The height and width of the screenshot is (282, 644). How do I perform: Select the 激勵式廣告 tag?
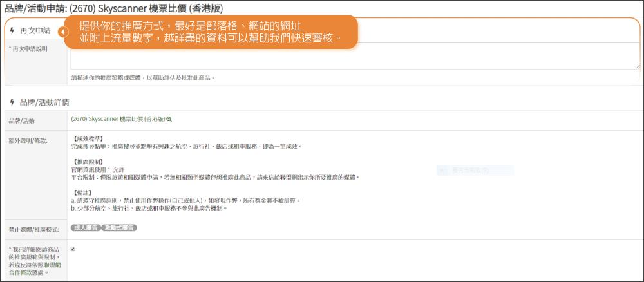119,228
